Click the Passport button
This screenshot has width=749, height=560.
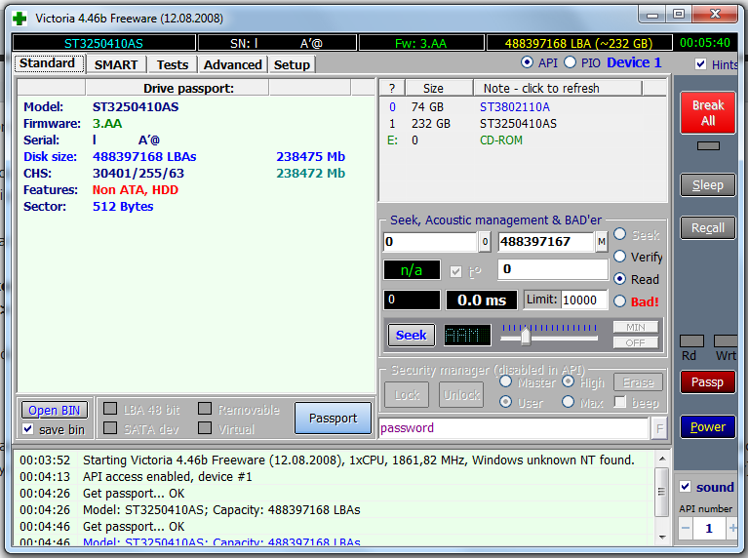pos(333,419)
